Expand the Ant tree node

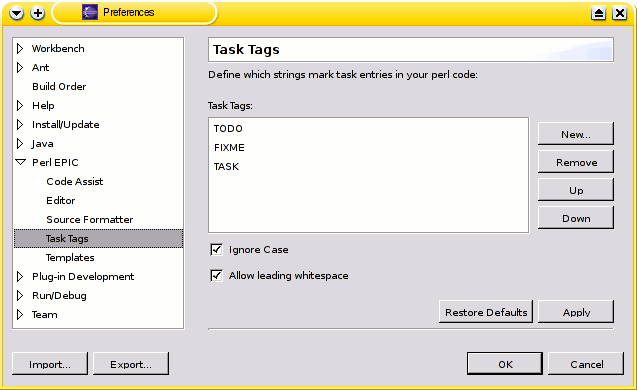coord(20,67)
